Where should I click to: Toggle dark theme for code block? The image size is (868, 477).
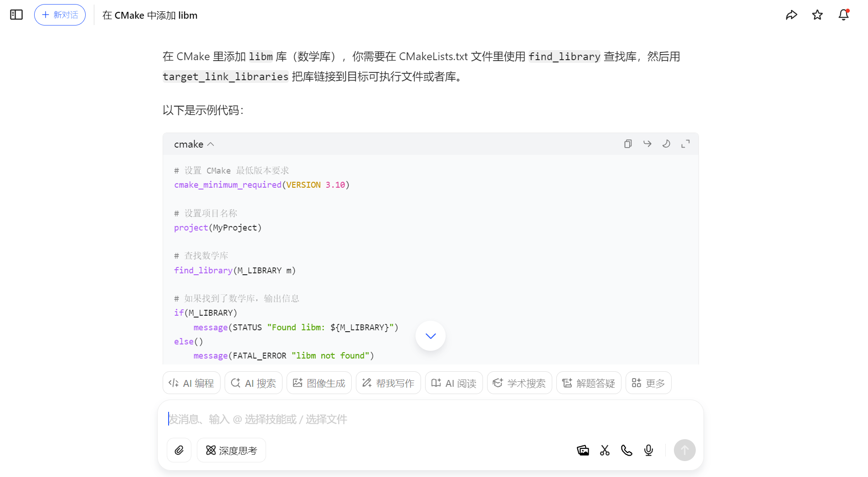coord(666,144)
